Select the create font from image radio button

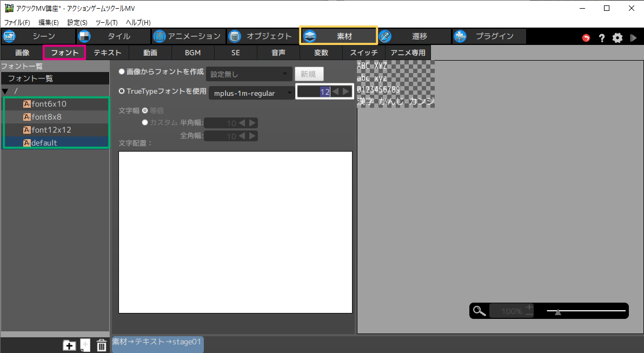click(122, 72)
